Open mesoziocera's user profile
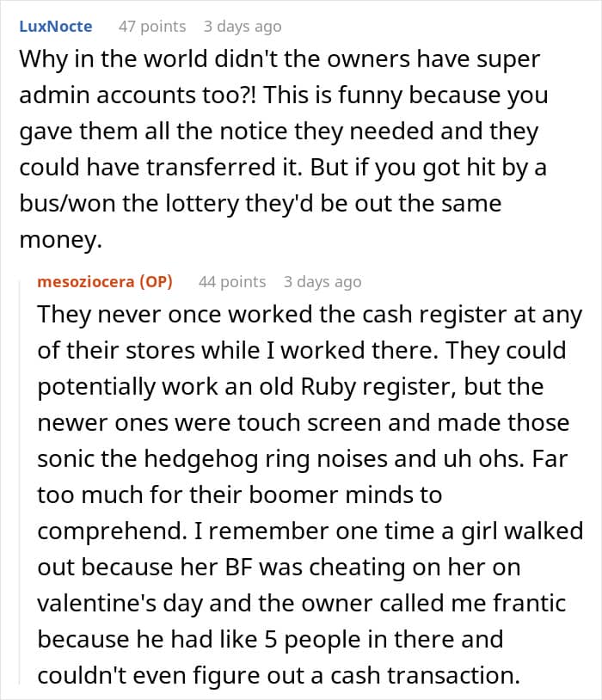The image size is (602, 700). click(x=89, y=281)
